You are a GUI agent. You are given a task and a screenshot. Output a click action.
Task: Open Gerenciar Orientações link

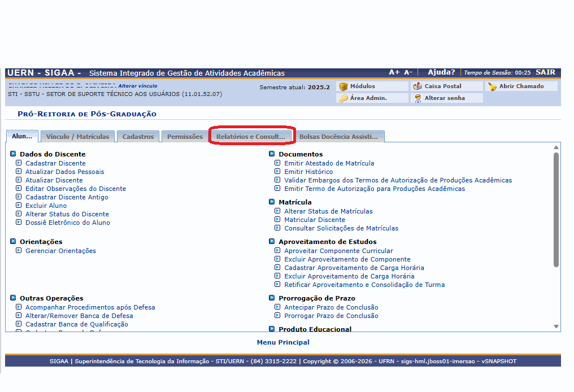point(60,251)
